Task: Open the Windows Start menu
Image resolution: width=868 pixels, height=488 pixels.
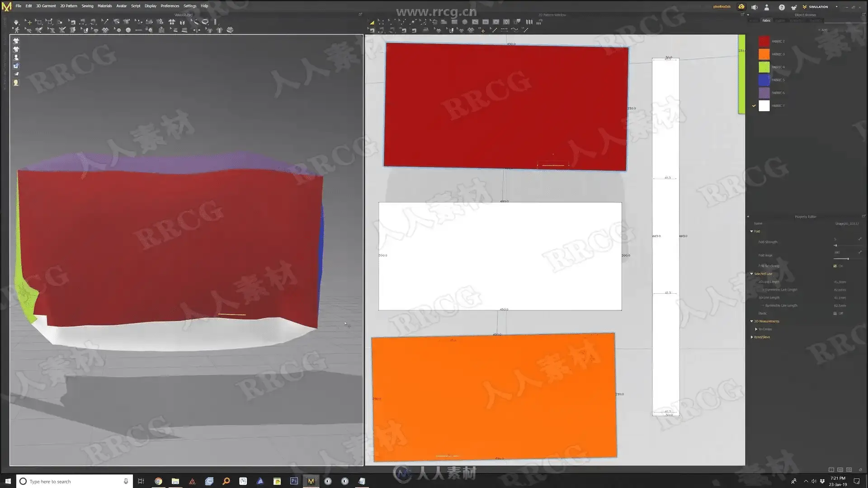Action: point(8,481)
